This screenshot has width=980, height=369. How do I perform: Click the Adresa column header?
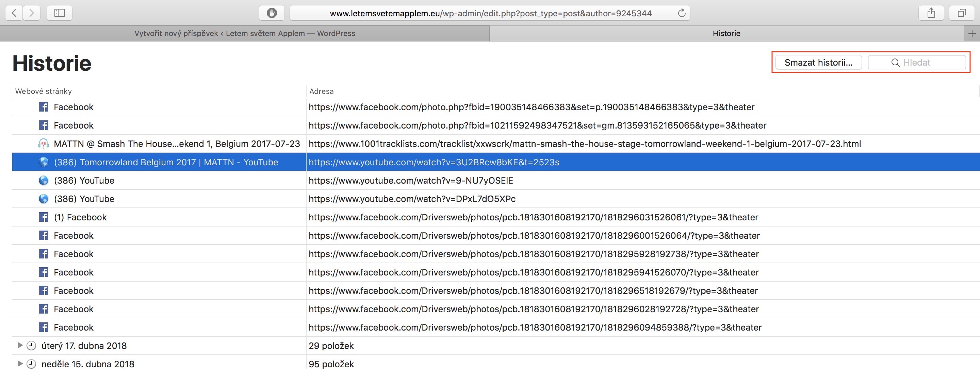point(322,91)
